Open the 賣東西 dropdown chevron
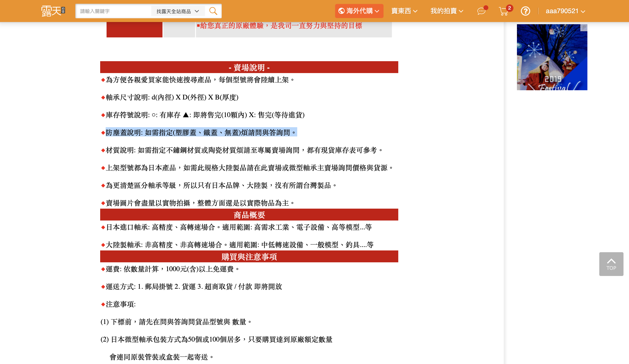This screenshot has width=629, height=364. pos(415,11)
